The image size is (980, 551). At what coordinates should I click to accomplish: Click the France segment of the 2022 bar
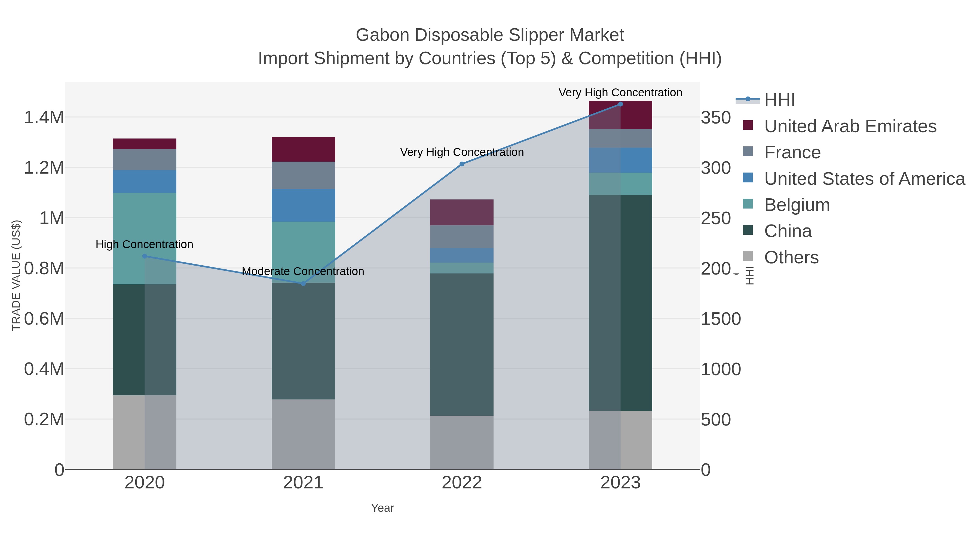(462, 237)
